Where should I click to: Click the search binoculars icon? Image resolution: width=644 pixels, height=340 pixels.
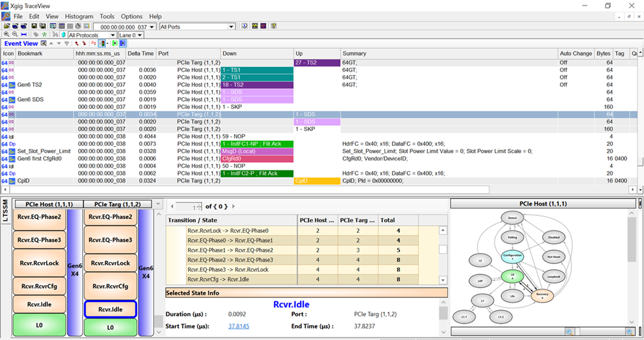tap(55, 34)
